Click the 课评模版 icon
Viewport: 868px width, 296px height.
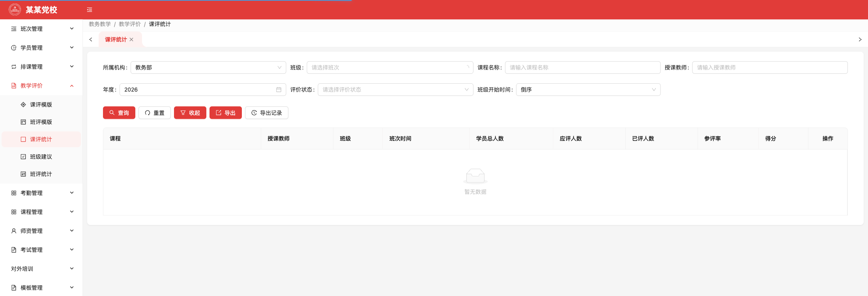[23, 105]
